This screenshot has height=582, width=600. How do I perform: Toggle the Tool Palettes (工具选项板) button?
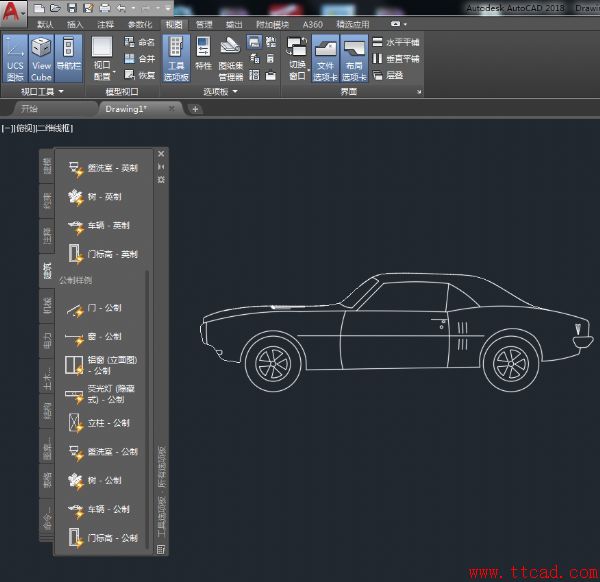pos(176,59)
